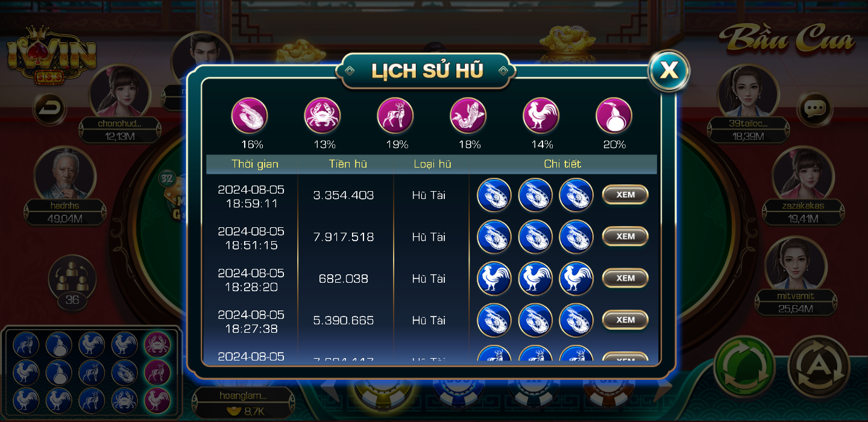The height and width of the screenshot is (422, 868).
Task: Open player zazakakas avatar
Action: 803,175
